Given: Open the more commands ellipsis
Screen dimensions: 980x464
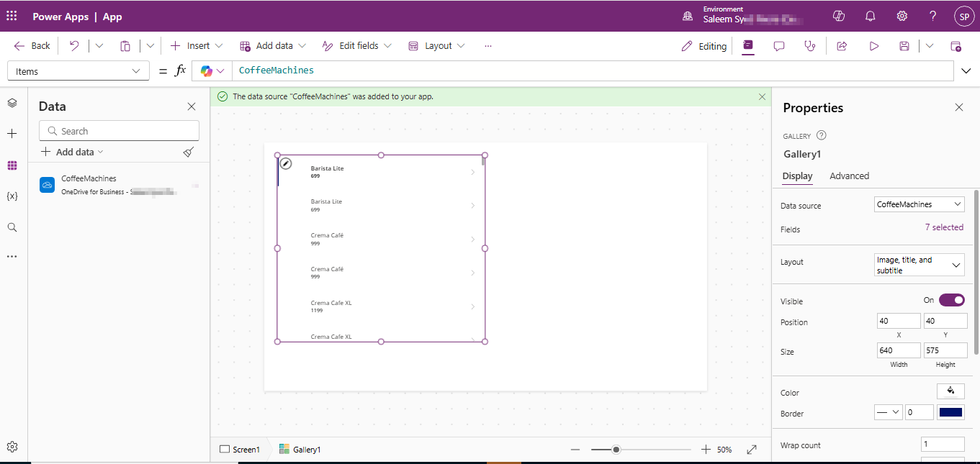Looking at the screenshot, I should click(488, 45).
